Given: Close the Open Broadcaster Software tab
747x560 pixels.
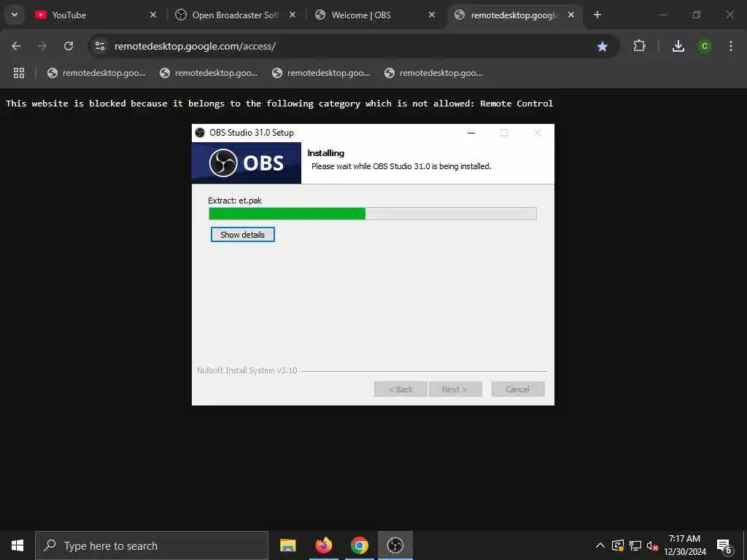Looking at the screenshot, I should (293, 15).
